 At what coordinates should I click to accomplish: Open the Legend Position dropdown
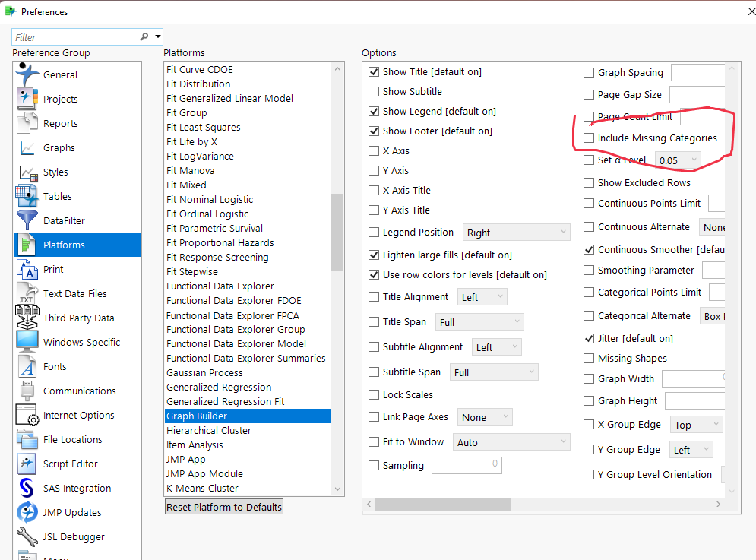pos(516,232)
